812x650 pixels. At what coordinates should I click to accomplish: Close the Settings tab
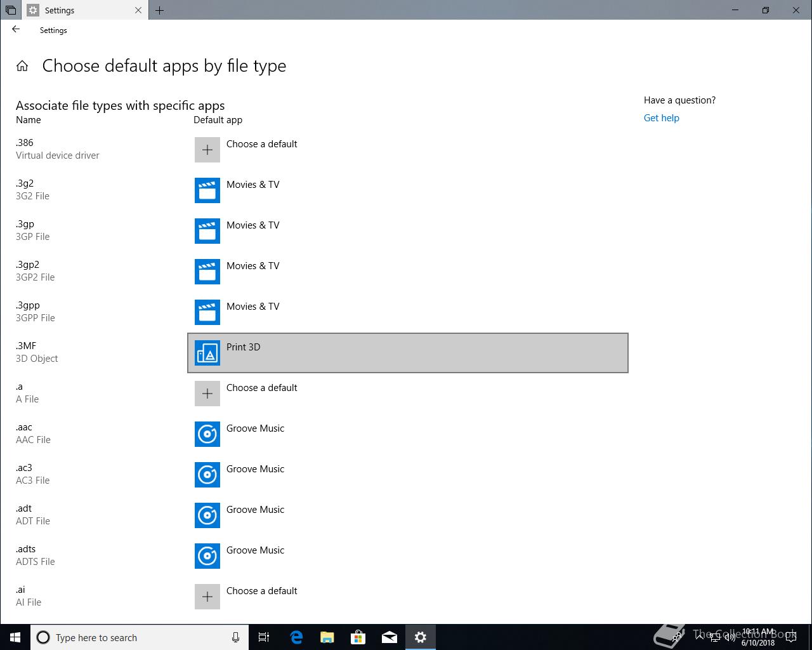click(138, 10)
